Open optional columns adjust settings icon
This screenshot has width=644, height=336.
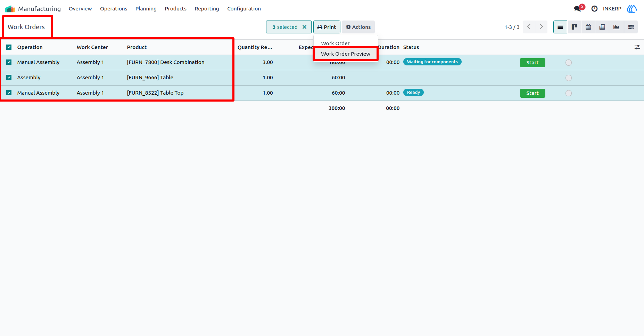pos(637,47)
